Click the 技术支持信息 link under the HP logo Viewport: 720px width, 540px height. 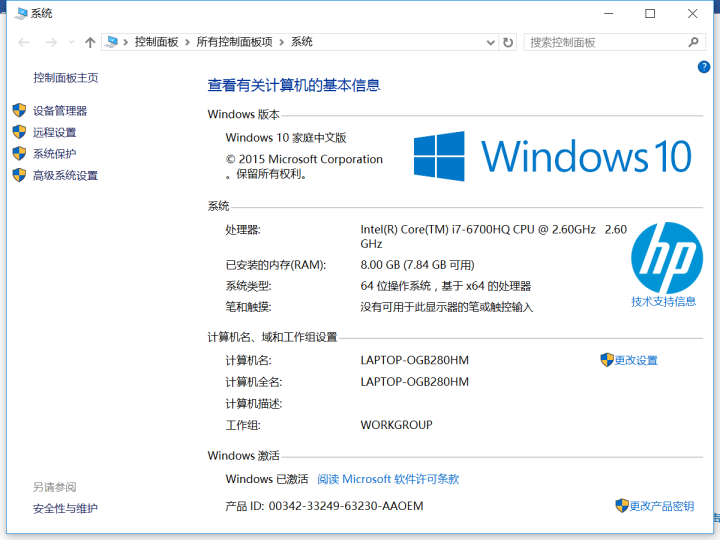[664, 301]
